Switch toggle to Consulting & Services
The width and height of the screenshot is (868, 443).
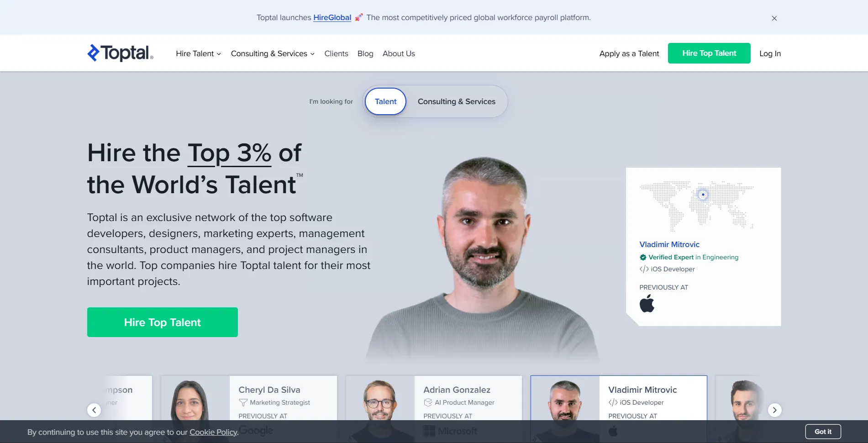456,101
